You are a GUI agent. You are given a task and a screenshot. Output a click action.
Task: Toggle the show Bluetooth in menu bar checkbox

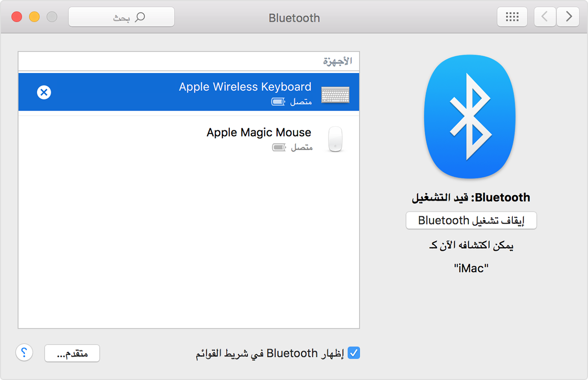click(x=354, y=353)
